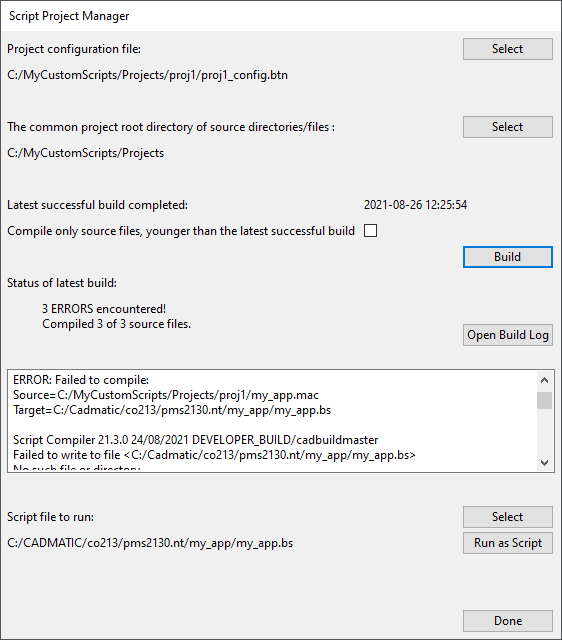Click the 'Failed to write to file' log line
The width and height of the screenshot is (562, 640).
pos(214,455)
